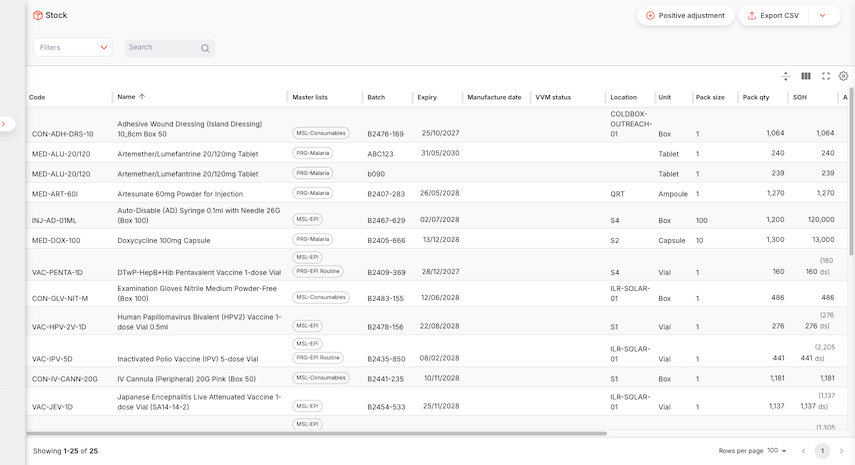Click Japanese Encephalitis vaccine row name
The width and height of the screenshot is (855, 465).
click(199, 402)
